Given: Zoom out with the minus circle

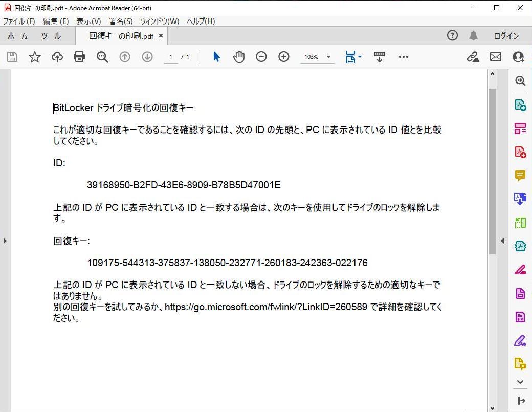Looking at the screenshot, I should 261,57.
